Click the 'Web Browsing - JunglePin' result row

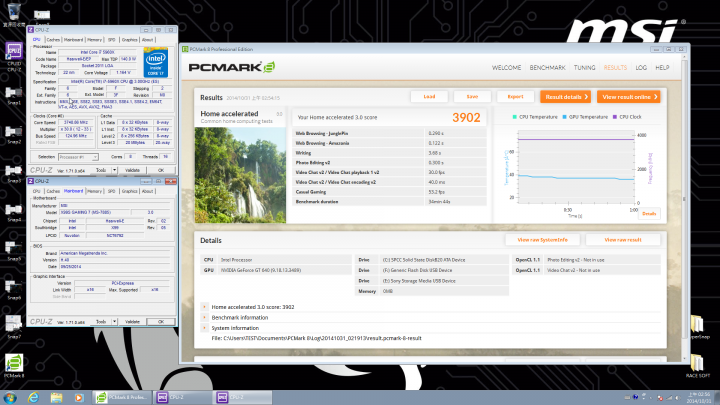click(x=389, y=133)
